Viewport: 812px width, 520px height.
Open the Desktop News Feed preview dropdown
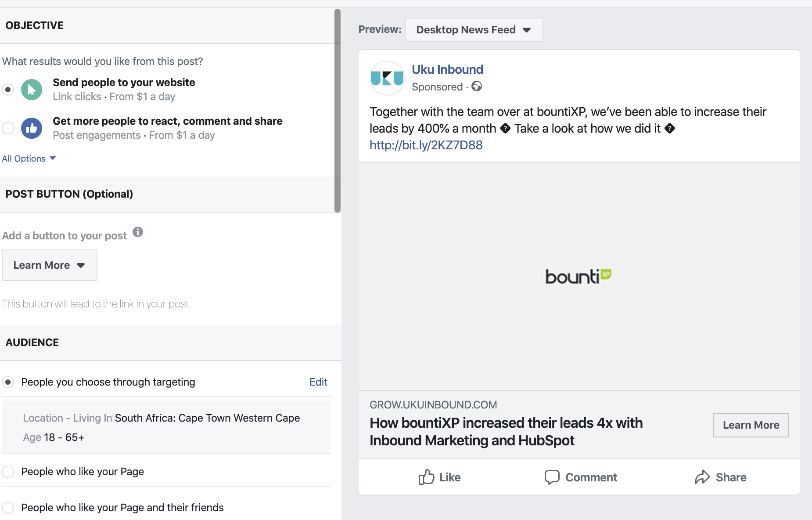pos(474,30)
